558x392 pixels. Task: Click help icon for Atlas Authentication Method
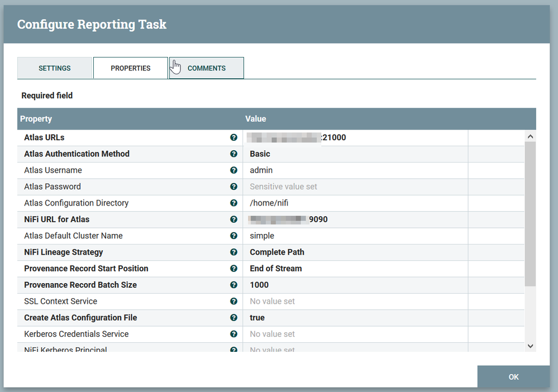(233, 154)
